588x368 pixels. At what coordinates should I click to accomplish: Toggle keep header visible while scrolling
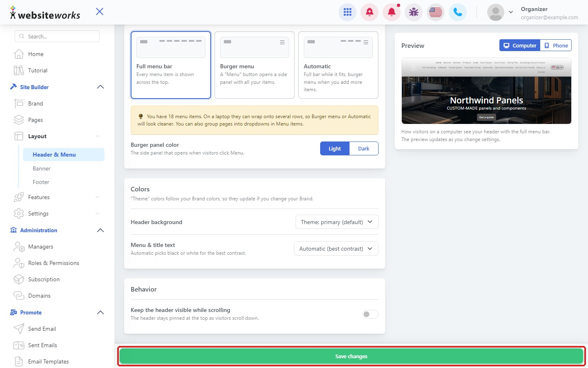(370, 314)
